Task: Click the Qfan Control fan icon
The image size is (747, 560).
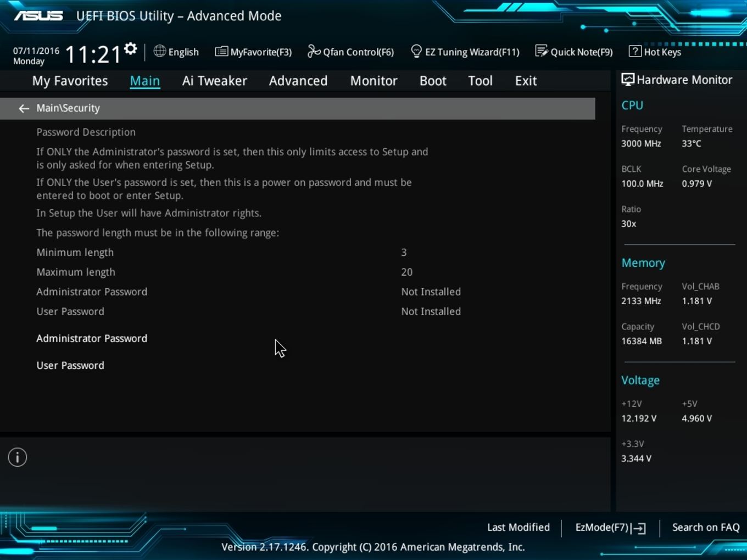Action: pyautogui.click(x=314, y=51)
